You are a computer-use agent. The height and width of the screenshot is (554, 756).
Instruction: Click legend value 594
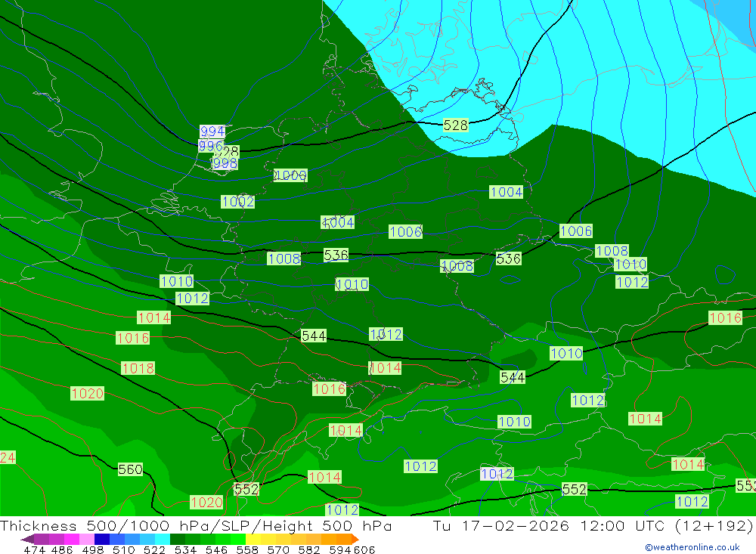340,549
